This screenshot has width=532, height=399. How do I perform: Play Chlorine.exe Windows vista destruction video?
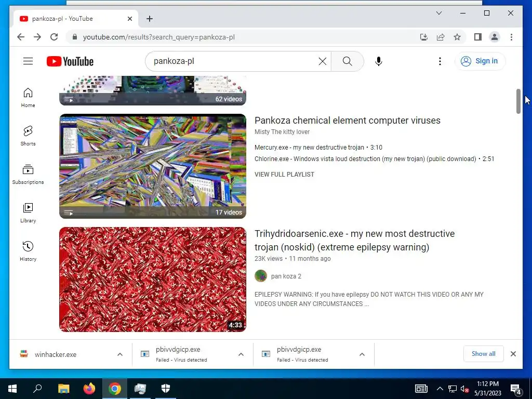click(x=374, y=159)
